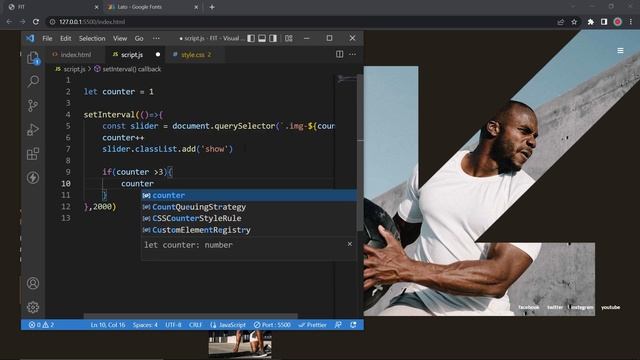Switch to the index.html tab

click(x=76, y=55)
